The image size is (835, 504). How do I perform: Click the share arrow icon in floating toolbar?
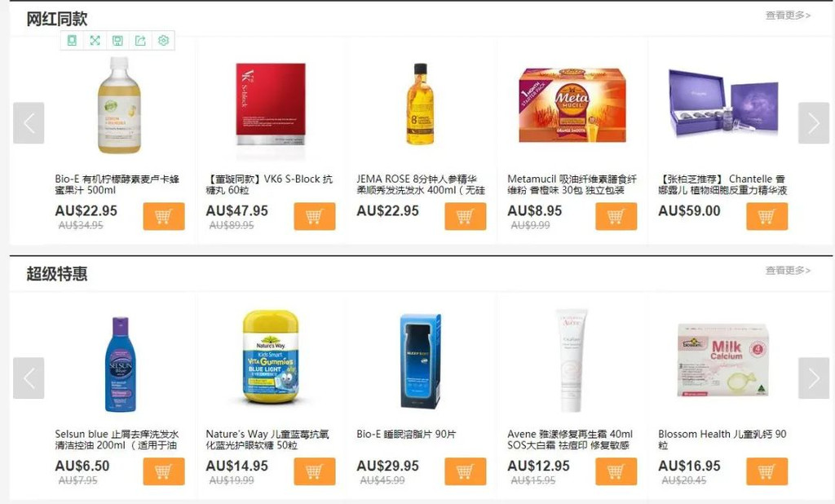[x=140, y=41]
